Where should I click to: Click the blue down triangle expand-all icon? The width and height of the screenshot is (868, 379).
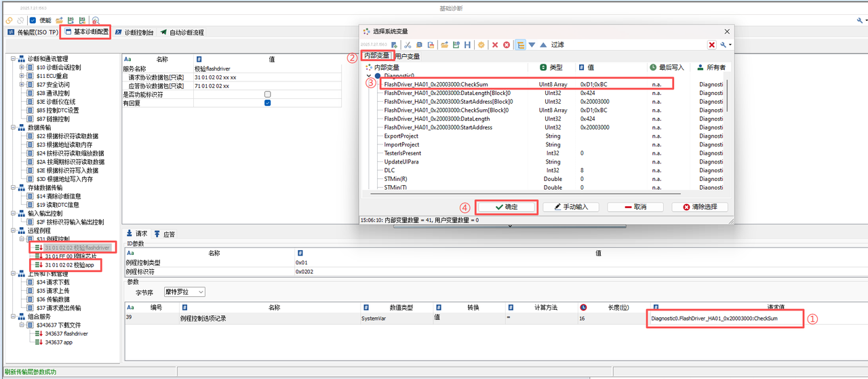[x=532, y=45]
